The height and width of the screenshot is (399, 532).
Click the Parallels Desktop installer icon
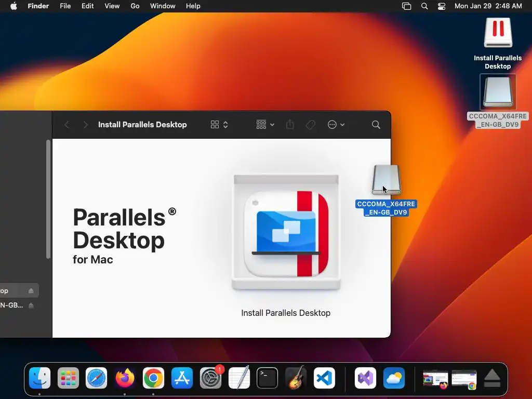point(286,233)
